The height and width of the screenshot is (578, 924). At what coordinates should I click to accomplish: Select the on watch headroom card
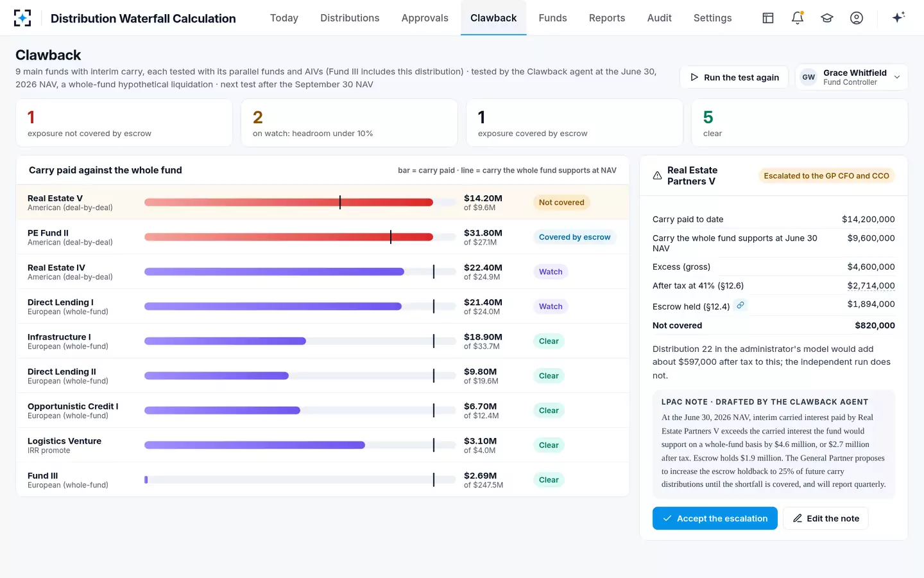pos(349,123)
